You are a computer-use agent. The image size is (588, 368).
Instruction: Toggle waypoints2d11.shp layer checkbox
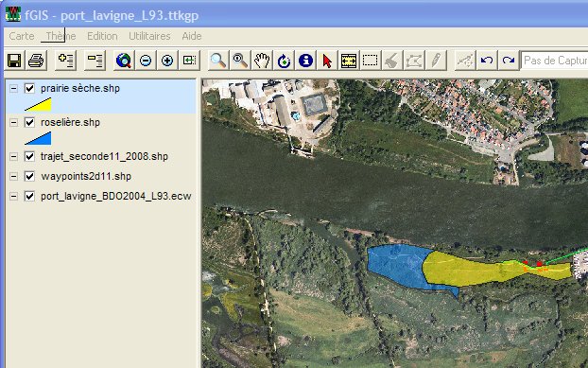tap(29, 176)
